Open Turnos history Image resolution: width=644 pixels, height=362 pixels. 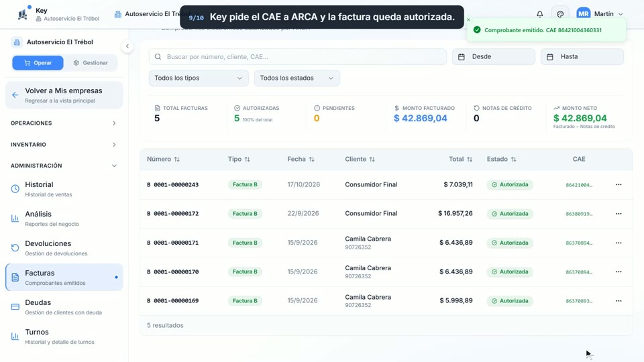(x=64, y=337)
